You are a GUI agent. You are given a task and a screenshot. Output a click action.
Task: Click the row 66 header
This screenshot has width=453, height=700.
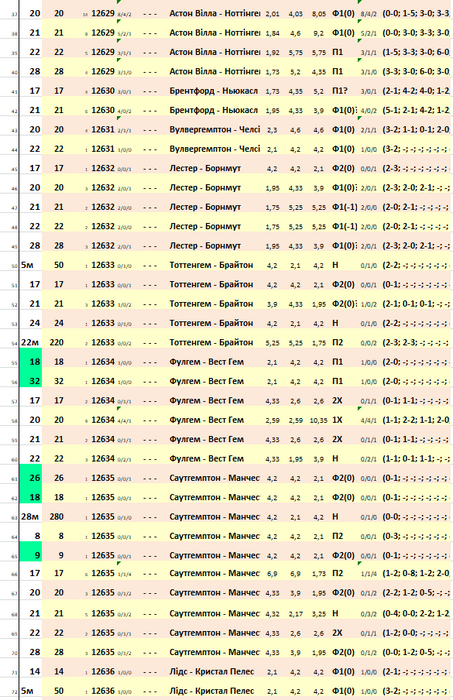(14, 575)
